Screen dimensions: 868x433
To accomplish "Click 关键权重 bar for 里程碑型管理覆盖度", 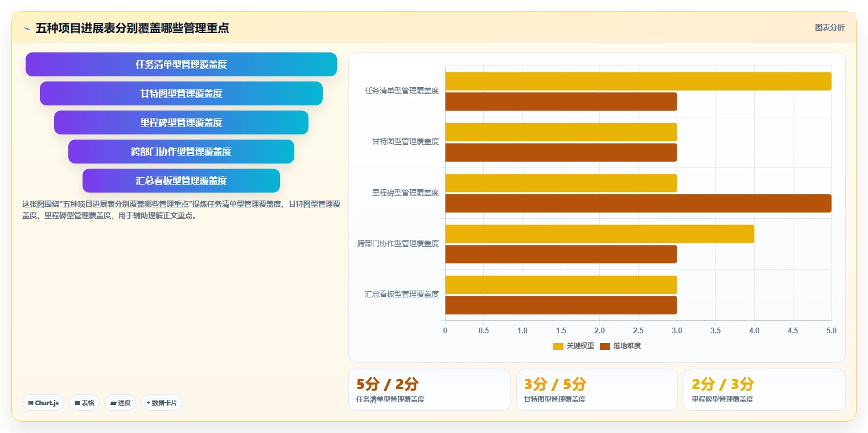I will 561,183.
